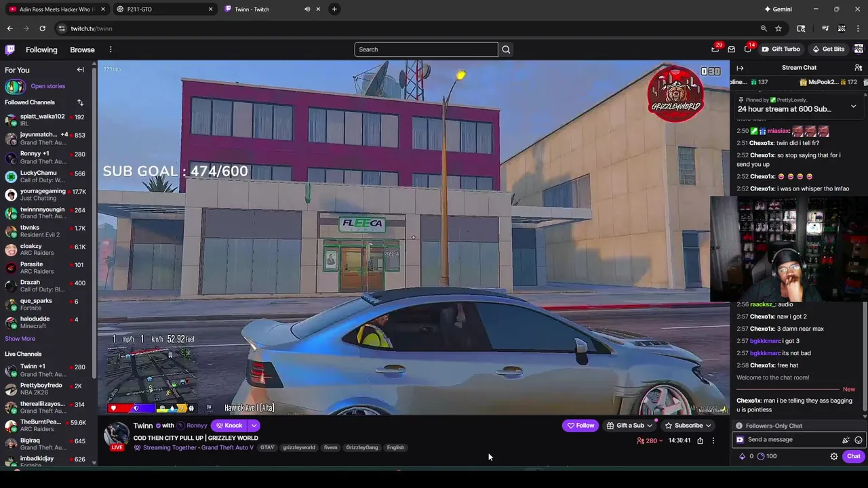The image size is (868, 488).
Task: Open stories link in sidebar
Action: point(47,86)
